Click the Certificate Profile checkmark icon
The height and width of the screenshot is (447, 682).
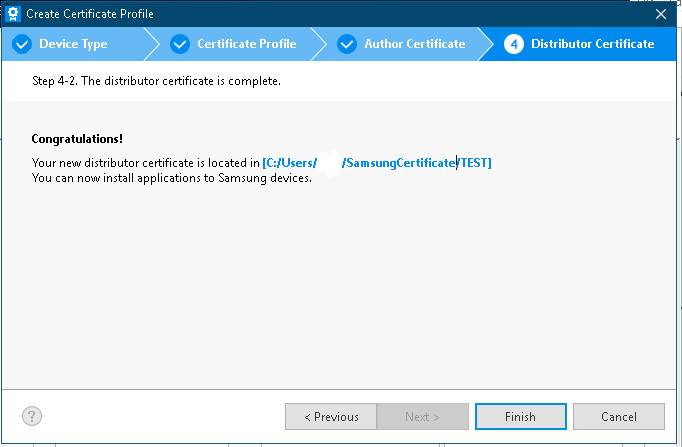(x=180, y=44)
